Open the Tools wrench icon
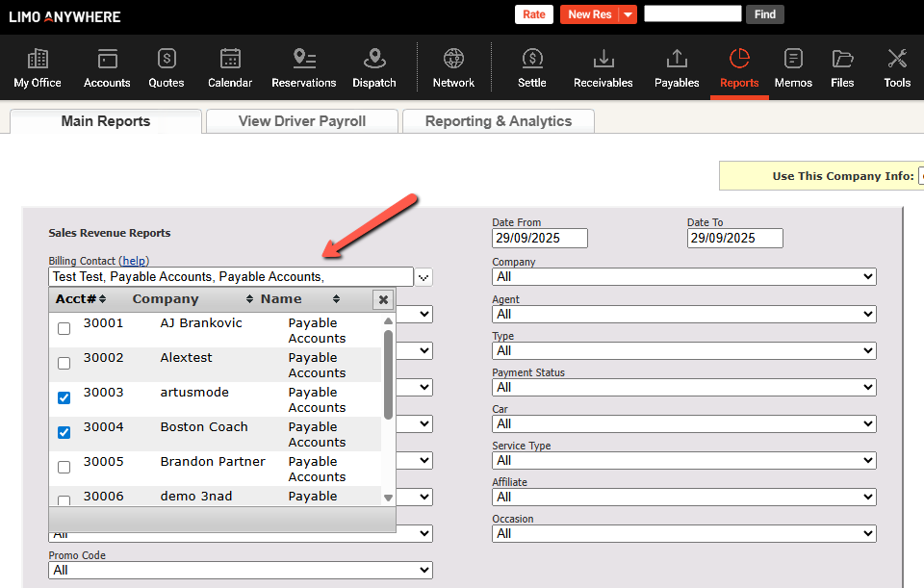Image resolution: width=924 pixels, height=588 pixels. click(x=897, y=60)
